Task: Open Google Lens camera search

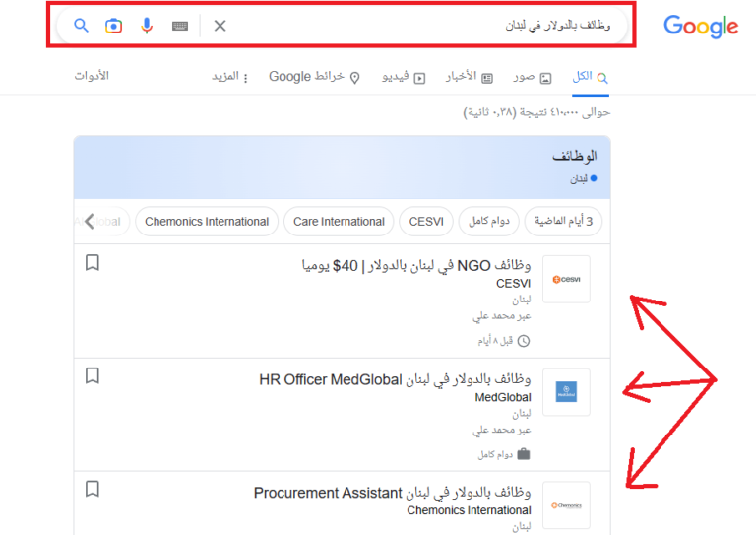Action: point(114,26)
